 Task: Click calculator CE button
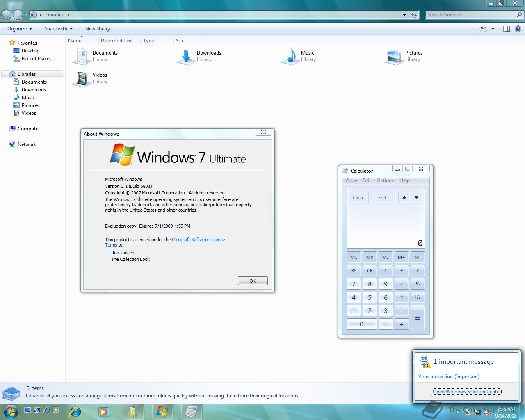coord(370,271)
